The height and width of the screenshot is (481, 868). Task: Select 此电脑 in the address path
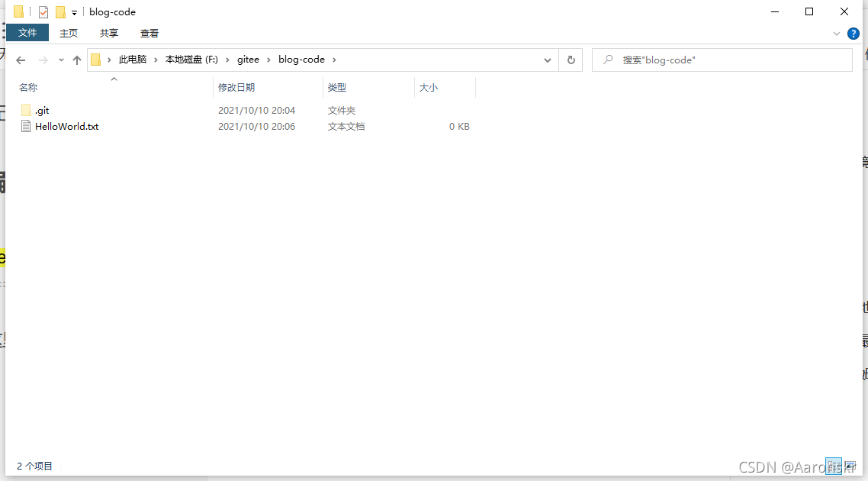133,60
